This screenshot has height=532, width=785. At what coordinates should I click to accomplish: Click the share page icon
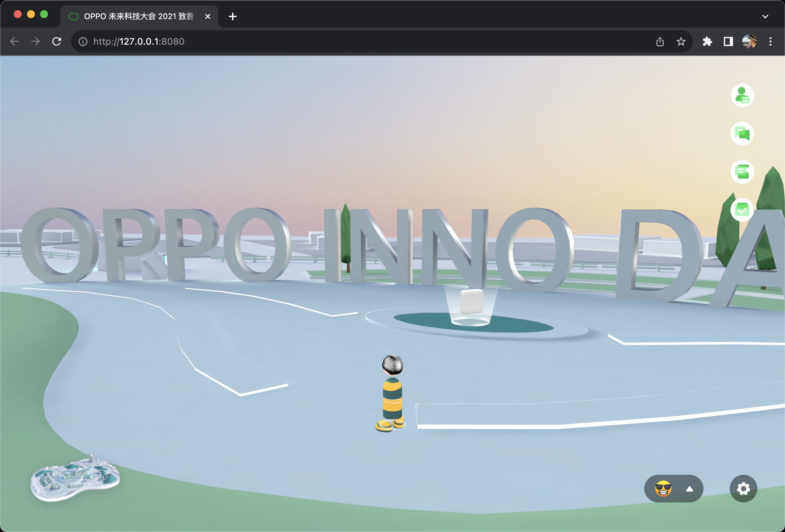(x=660, y=41)
